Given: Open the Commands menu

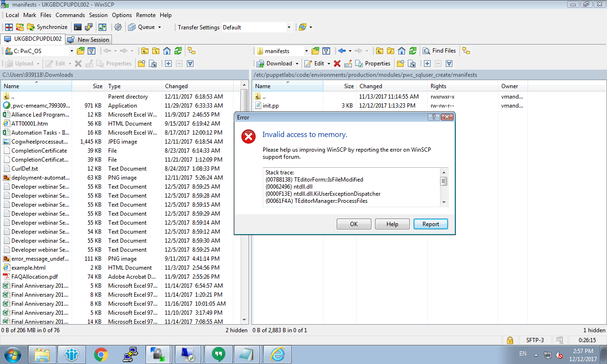Looking at the screenshot, I should 70,15.
